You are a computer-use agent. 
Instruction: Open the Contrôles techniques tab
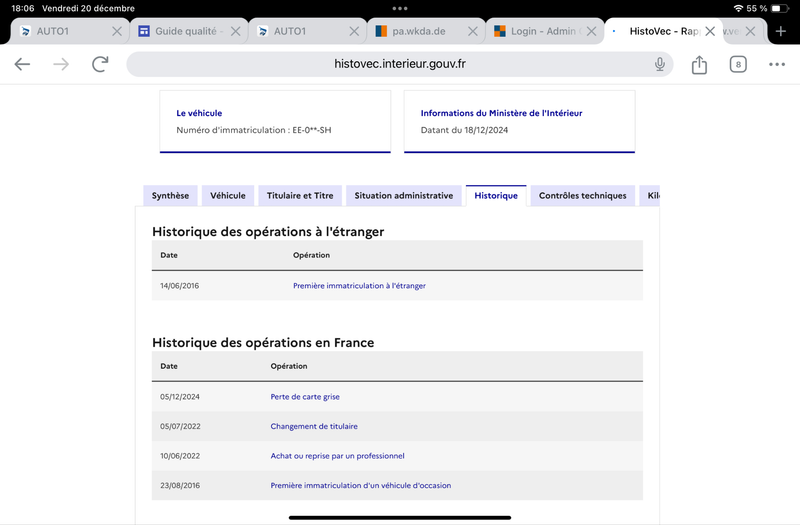583,196
